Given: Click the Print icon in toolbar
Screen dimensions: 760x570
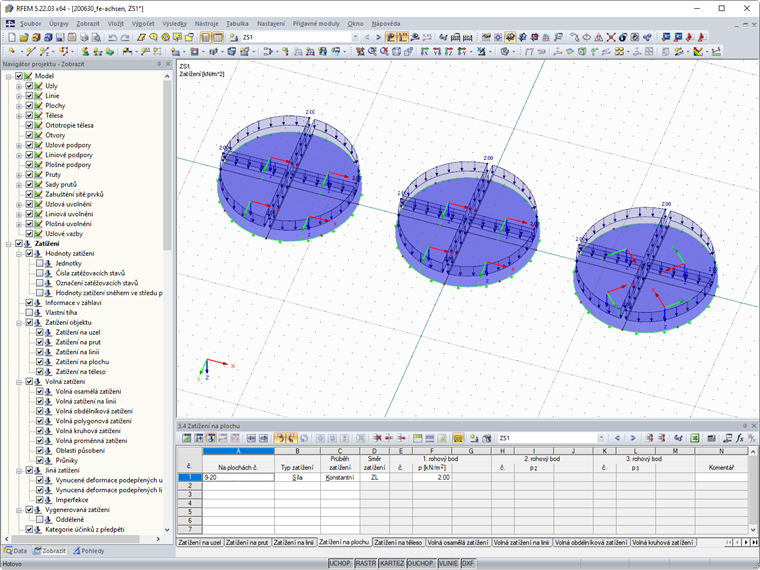Looking at the screenshot, I should click(84, 37).
